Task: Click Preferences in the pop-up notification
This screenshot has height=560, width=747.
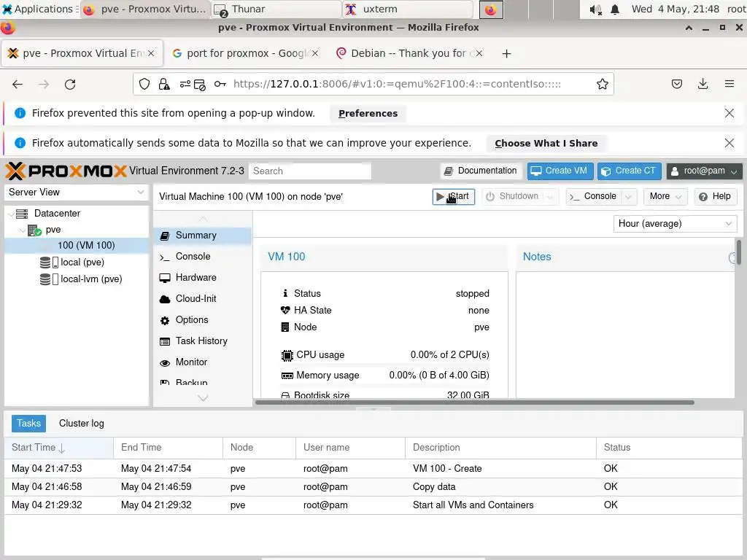Action: tap(368, 113)
